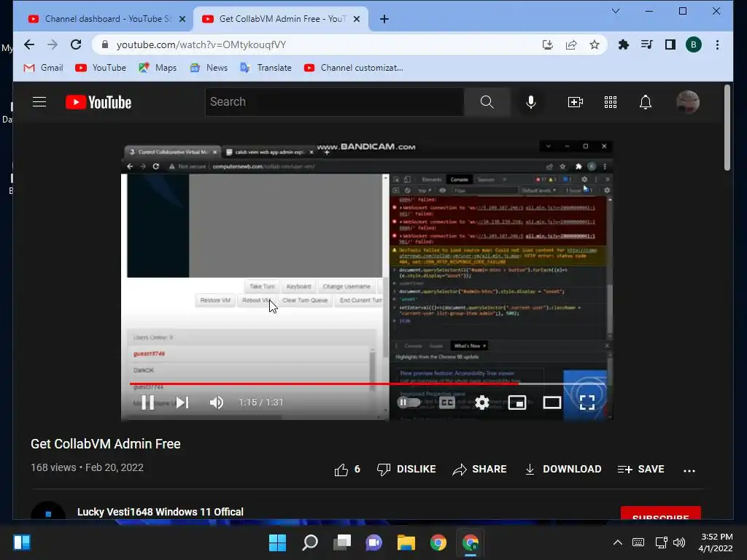Open the YouTube account avatar menu
The width and height of the screenshot is (747, 560).
coord(688,102)
